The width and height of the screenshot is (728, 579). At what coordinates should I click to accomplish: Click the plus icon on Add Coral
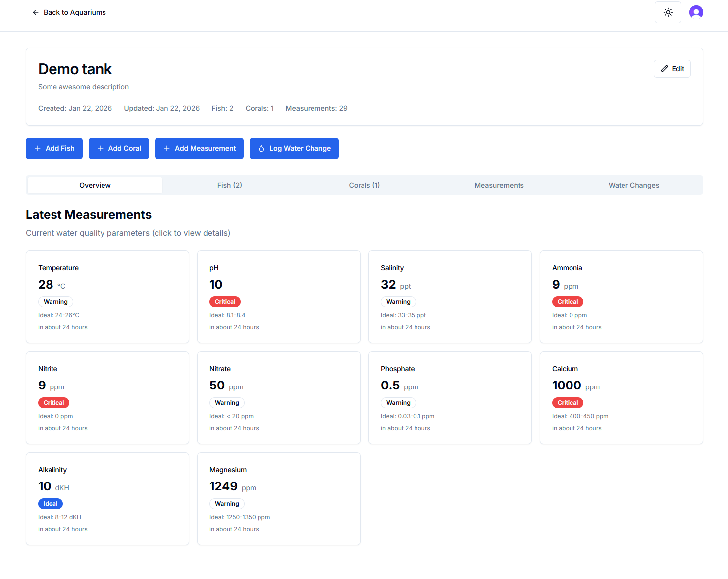click(101, 148)
